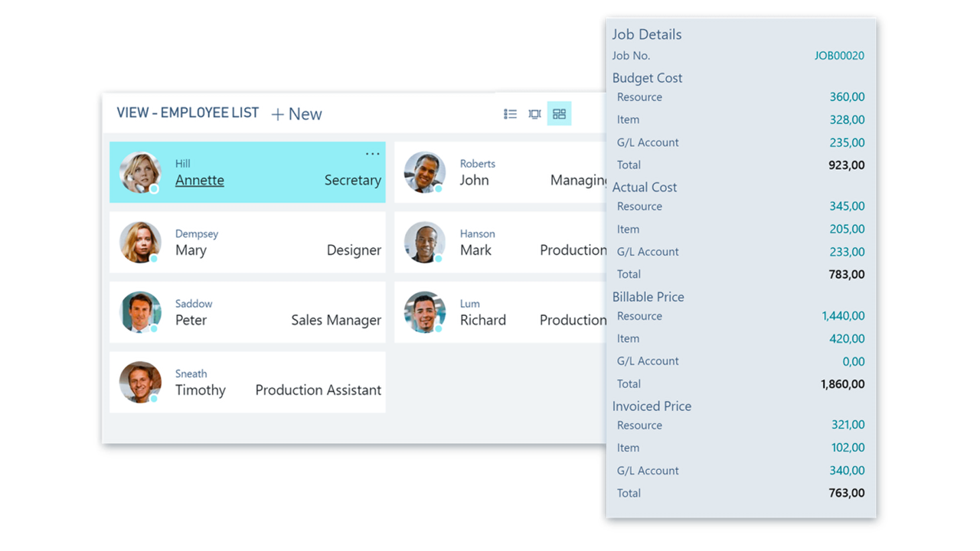This screenshot has width=980, height=551.
Task: Open the Annette name link
Action: [200, 181]
